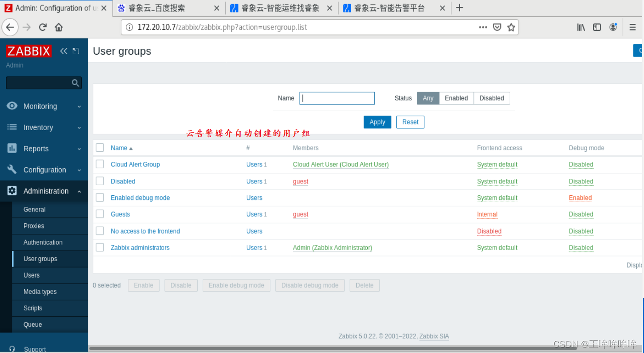Click Enabled debug status of Enabled debug mode
The width and height of the screenshot is (644, 353).
coord(580,198)
